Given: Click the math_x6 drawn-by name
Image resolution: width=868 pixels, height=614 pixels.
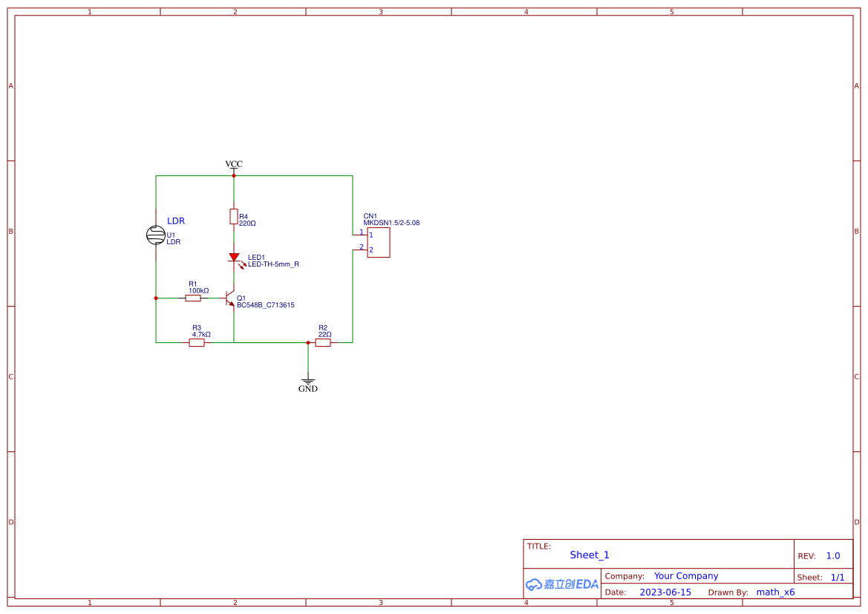Looking at the screenshot, I should (x=775, y=592).
